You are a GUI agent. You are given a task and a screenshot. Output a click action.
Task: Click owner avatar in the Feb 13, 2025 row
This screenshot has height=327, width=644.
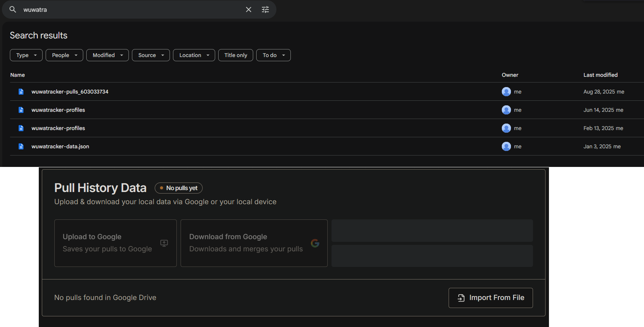(506, 128)
